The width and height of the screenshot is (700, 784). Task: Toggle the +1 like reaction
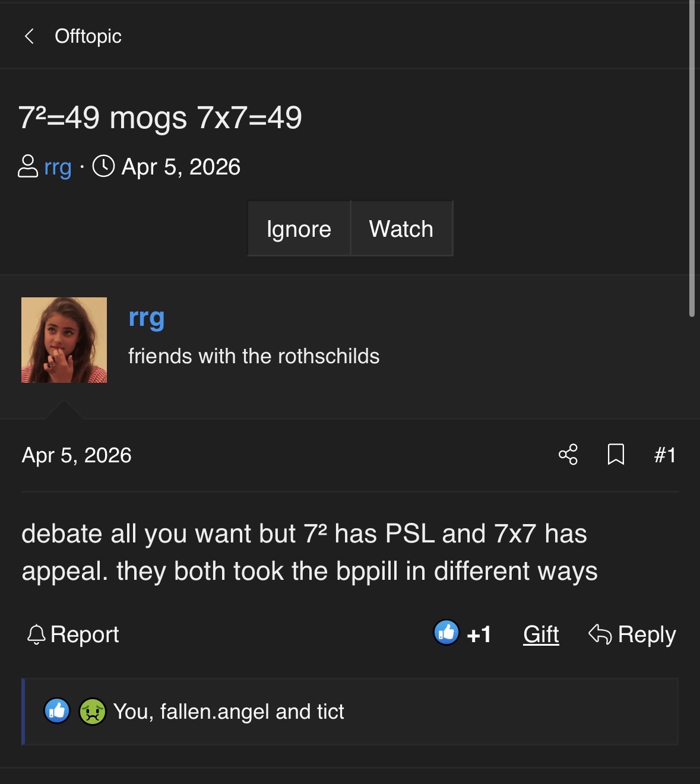coord(479,634)
